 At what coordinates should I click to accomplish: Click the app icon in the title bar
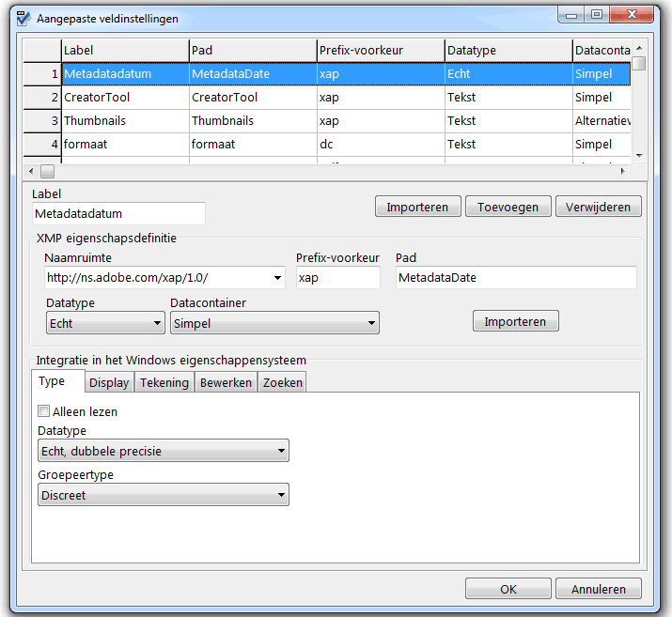click(24, 19)
